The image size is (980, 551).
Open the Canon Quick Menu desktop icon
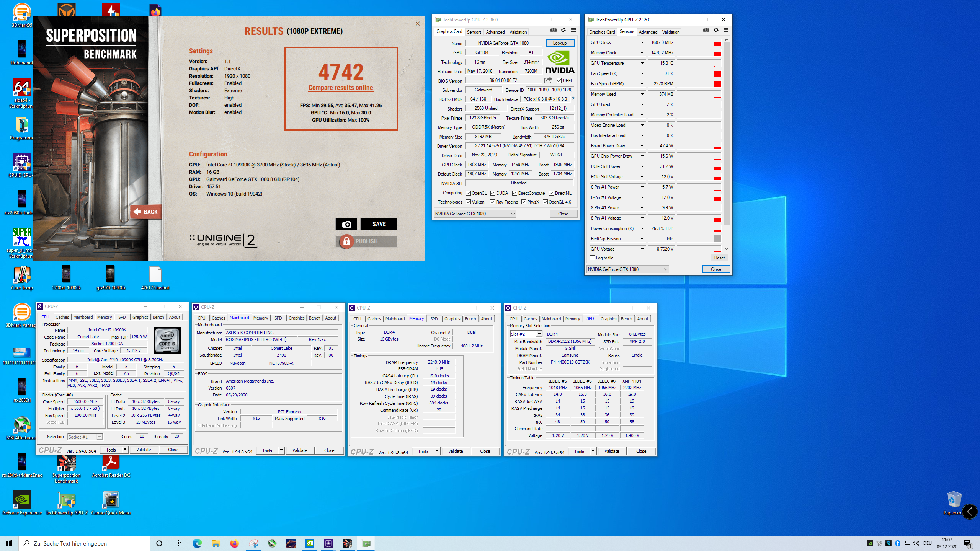111,503
